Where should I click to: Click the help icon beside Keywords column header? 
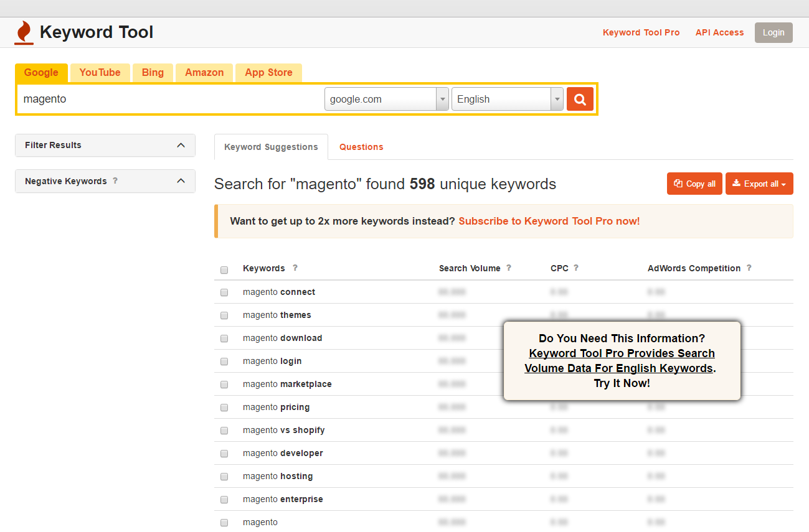[x=295, y=268]
